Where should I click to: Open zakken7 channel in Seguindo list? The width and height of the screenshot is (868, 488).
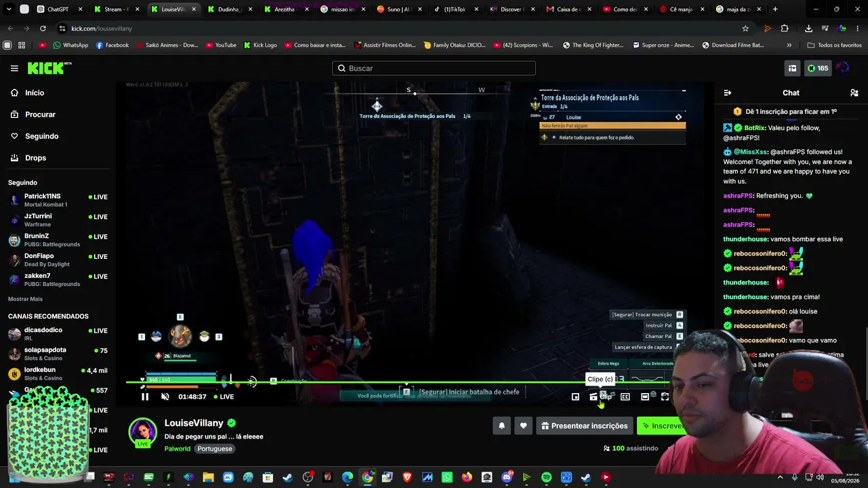tap(58, 279)
